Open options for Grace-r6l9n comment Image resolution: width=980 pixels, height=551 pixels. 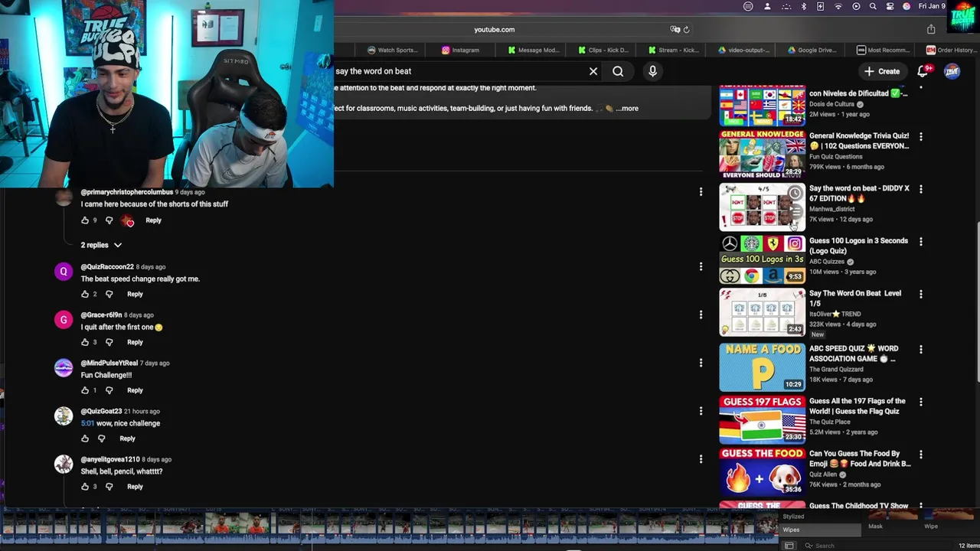[701, 315]
